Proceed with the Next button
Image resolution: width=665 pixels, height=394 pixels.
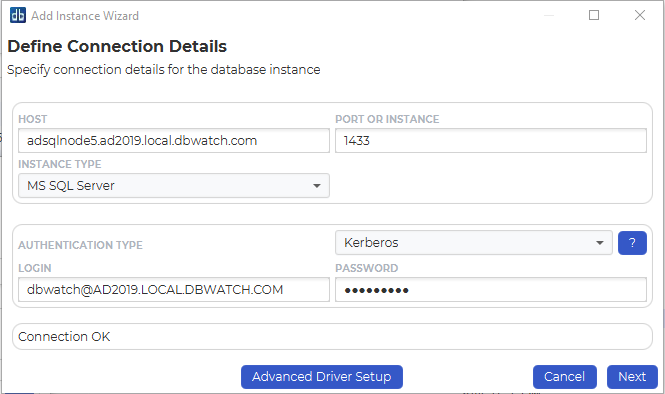(x=632, y=377)
